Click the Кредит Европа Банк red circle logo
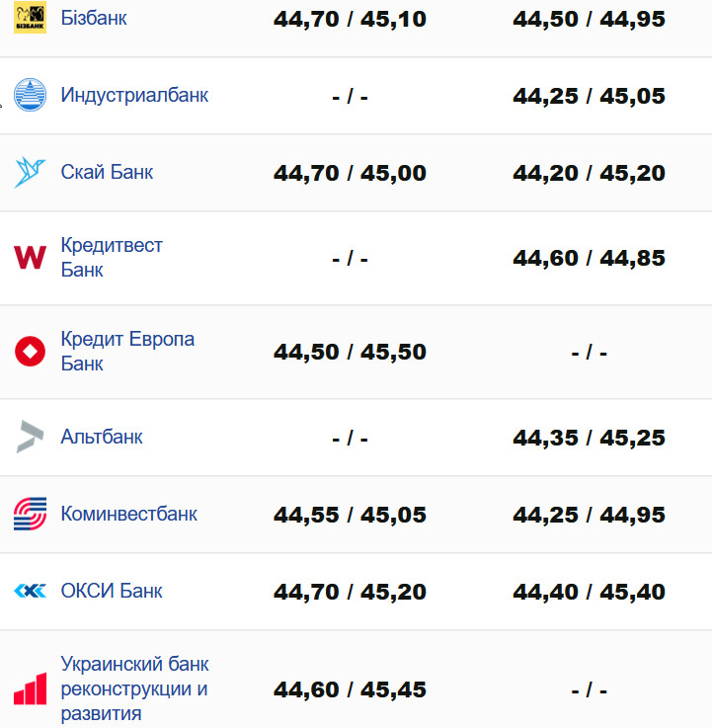 pyautogui.click(x=30, y=351)
